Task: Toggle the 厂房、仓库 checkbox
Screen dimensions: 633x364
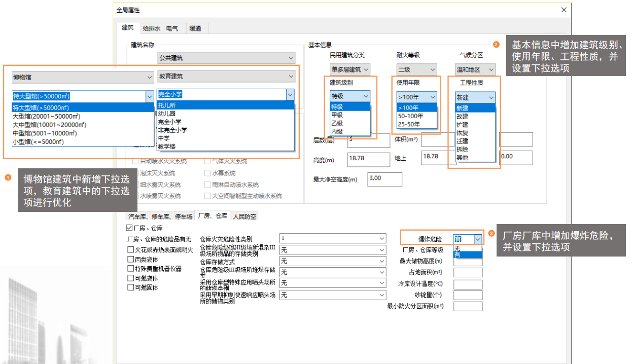Action: pos(129,228)
